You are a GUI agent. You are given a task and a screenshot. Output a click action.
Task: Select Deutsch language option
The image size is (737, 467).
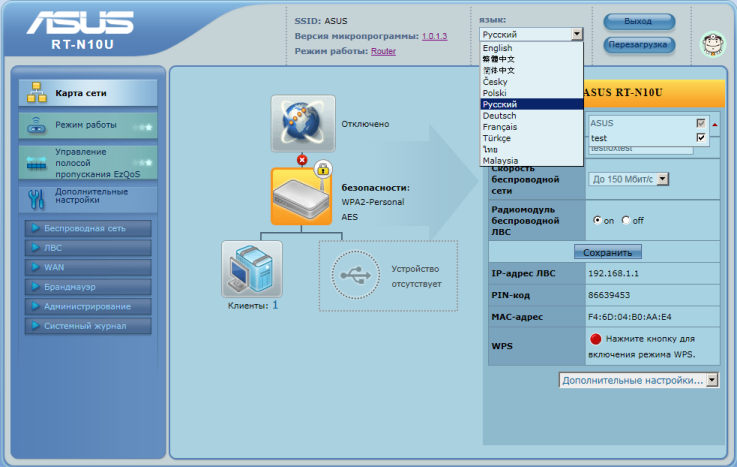click(532, 116)
